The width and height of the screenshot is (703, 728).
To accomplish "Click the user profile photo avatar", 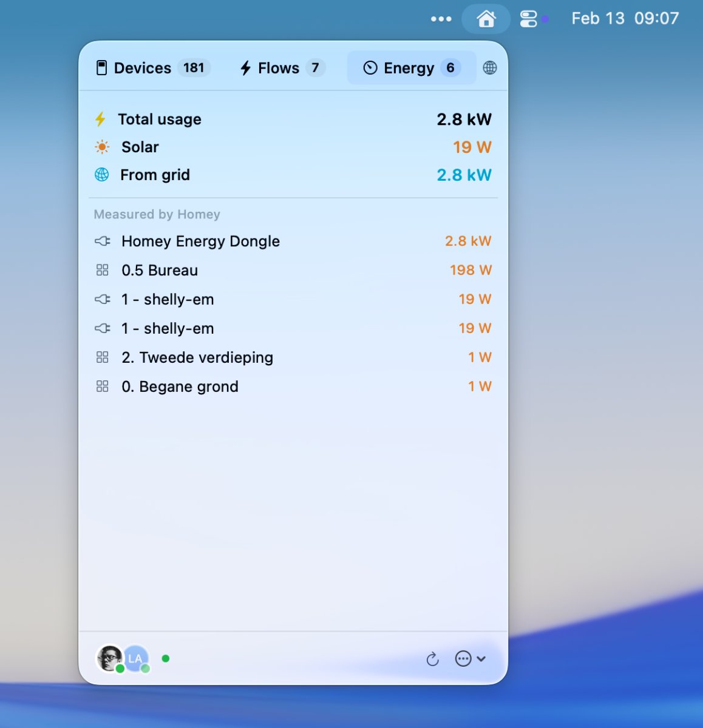I will 109,658.
